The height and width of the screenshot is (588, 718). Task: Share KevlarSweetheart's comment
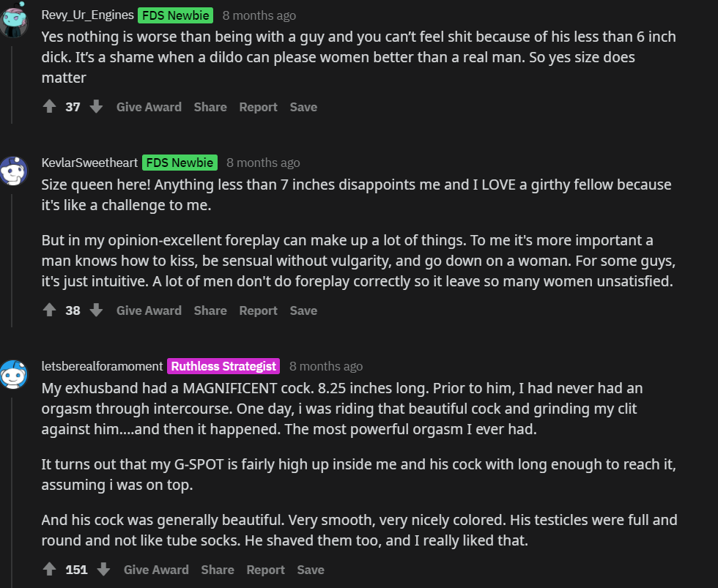click(x=210, y=310)
